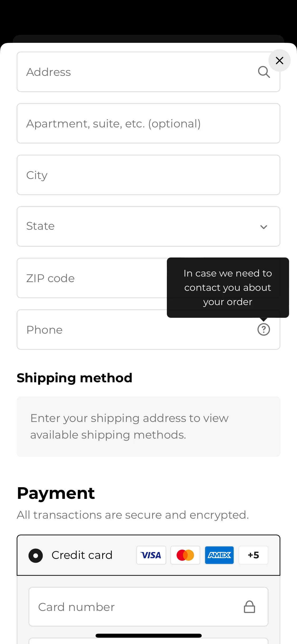Focus the City input field
Screen dimensions: 297x644
(148, 175)
